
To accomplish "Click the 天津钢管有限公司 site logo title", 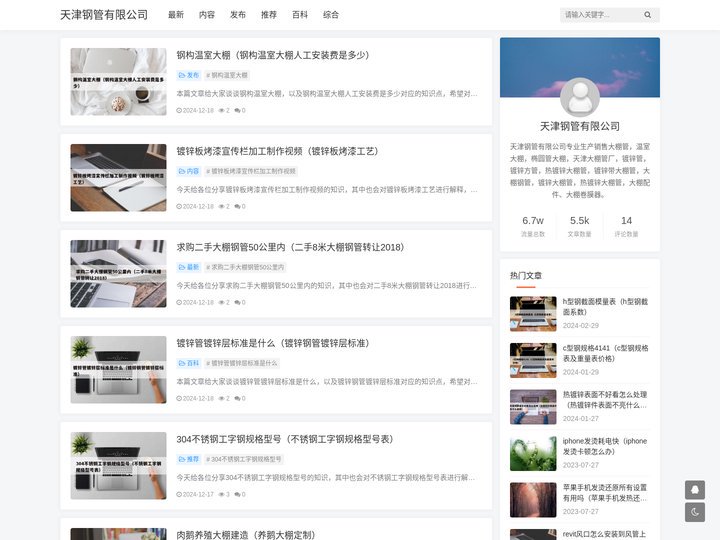I will [x=104, y=15].
